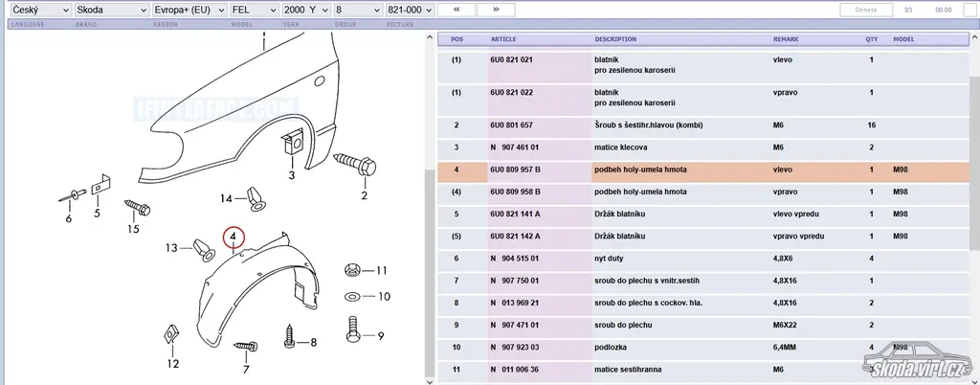Click part label 12 in the diagram
The width and height of the screenshot is (980, 385).
pos(173,364)
